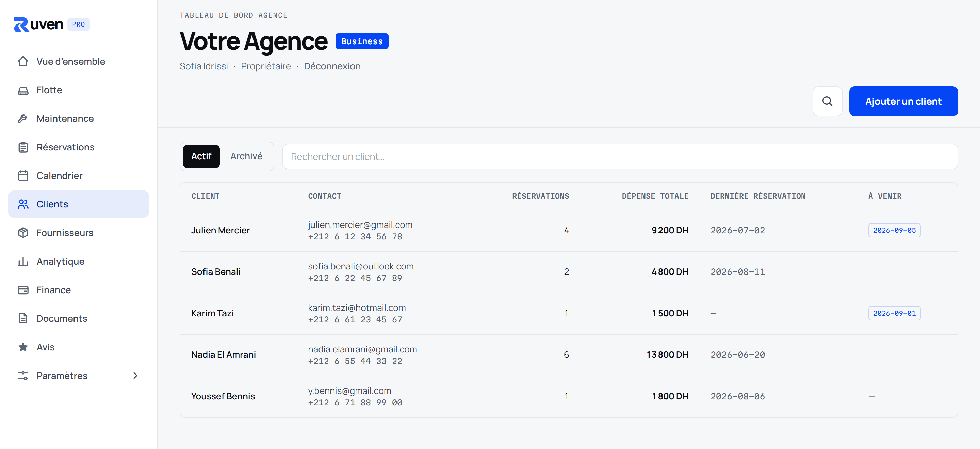Click the RÉSERVATIONS column header
Screen dimensions: 980x449
point(540,196)
